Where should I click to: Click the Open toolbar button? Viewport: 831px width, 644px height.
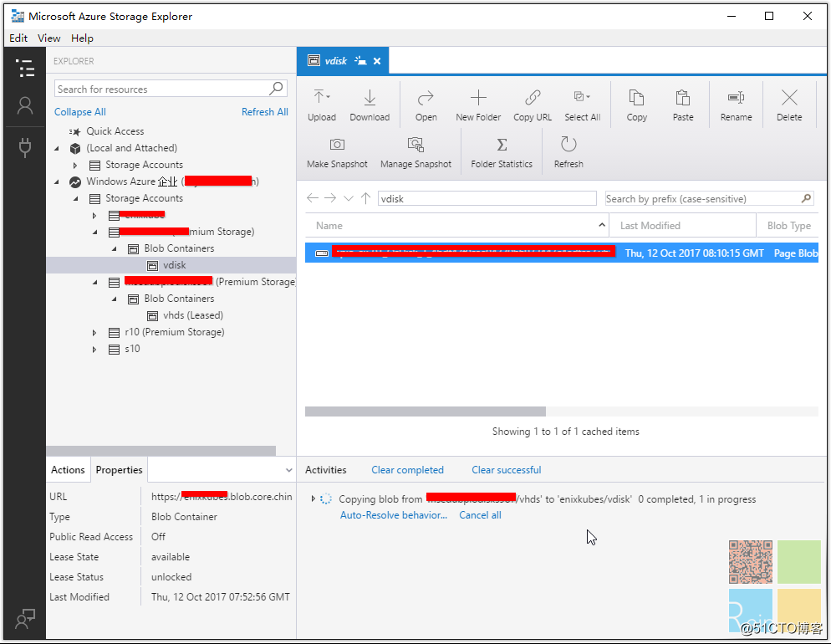tap(426, 105)
